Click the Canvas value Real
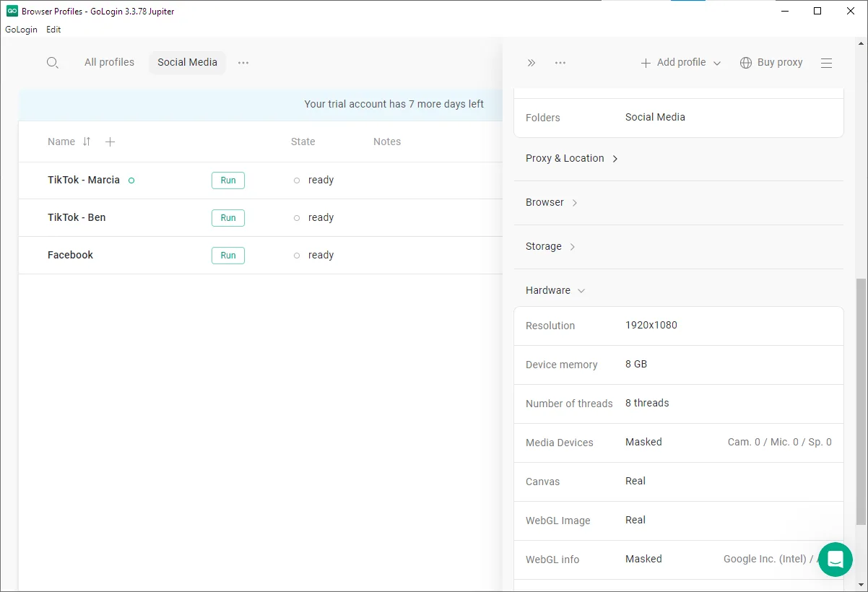Image resolution: width=868 pixels, height=592 pixels. (635, 482)
